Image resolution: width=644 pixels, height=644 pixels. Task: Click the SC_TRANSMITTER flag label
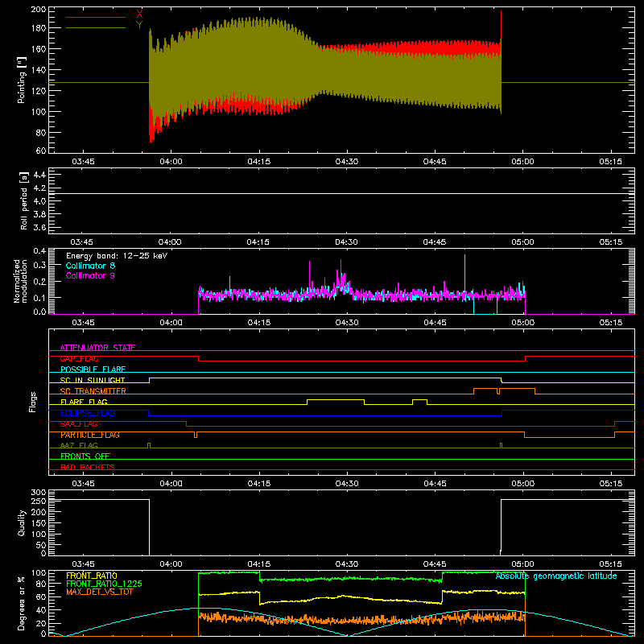coord(93,391)
